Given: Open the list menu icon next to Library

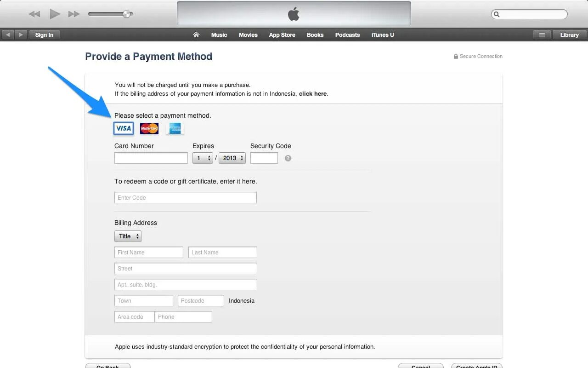Looking at the screenshot, I should click(542, 35).
